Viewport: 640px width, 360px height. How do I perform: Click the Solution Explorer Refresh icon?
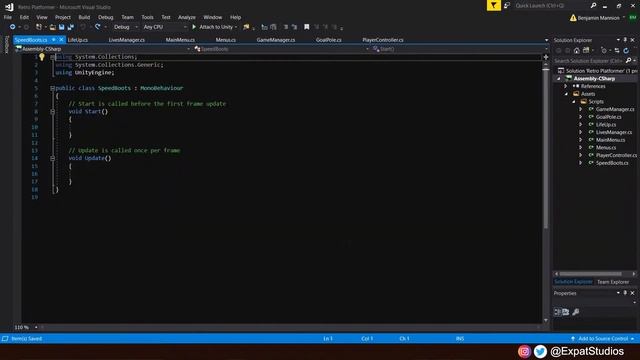click(x=626, y=51)
